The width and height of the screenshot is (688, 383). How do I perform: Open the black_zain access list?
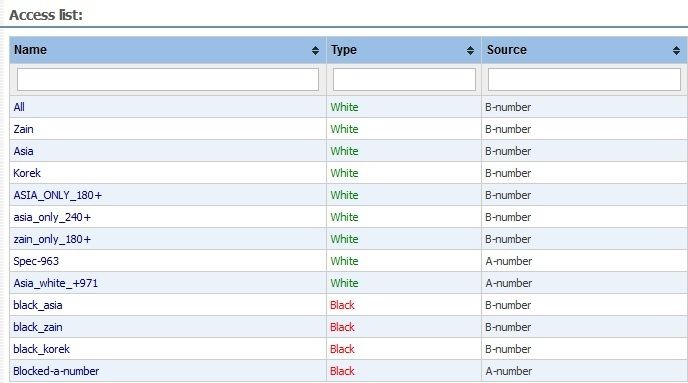38,327
